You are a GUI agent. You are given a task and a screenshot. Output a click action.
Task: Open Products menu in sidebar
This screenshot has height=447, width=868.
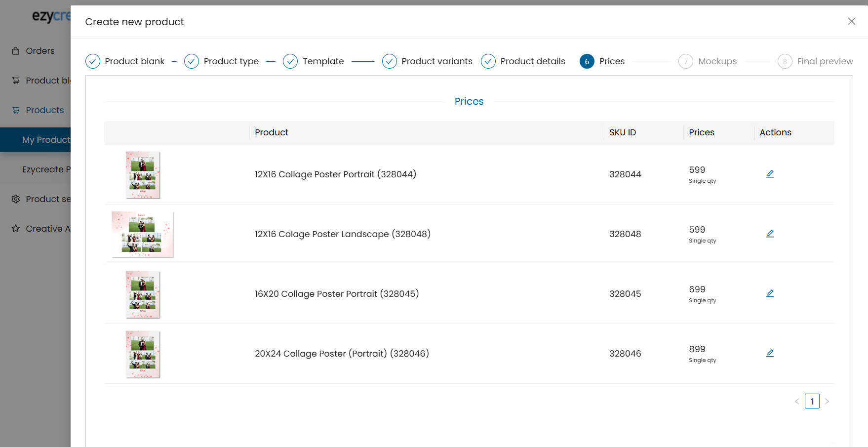click(44, 110)
